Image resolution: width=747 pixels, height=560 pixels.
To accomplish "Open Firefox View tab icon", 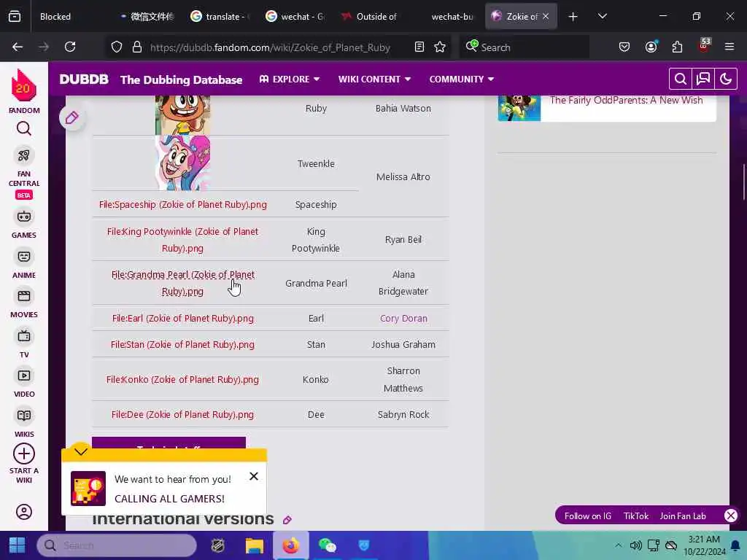I will coord(15,16).
